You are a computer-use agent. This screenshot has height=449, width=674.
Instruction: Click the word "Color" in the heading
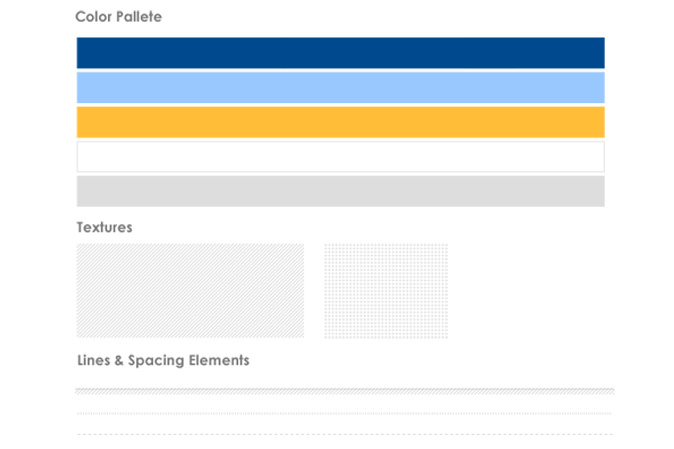[94, 17]
